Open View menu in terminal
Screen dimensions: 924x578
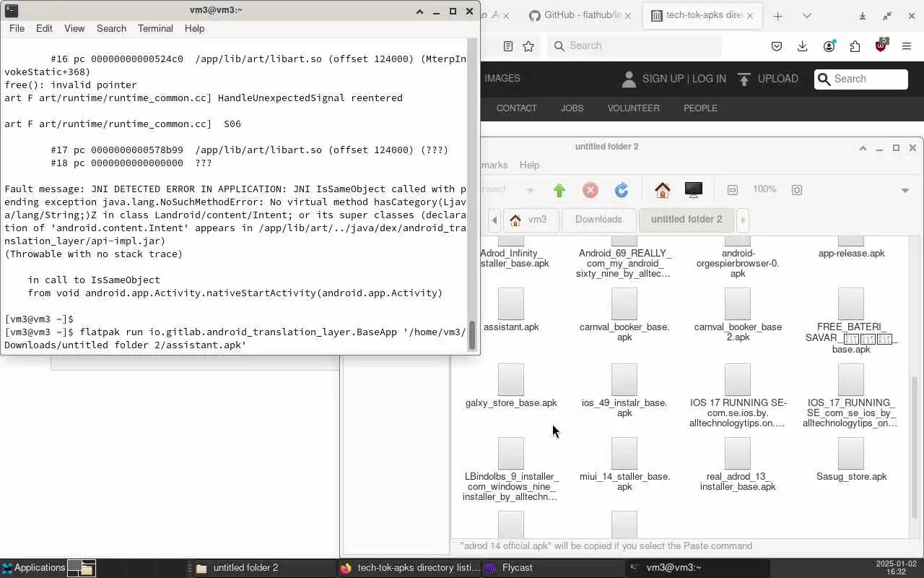click(x=74, y=28)
